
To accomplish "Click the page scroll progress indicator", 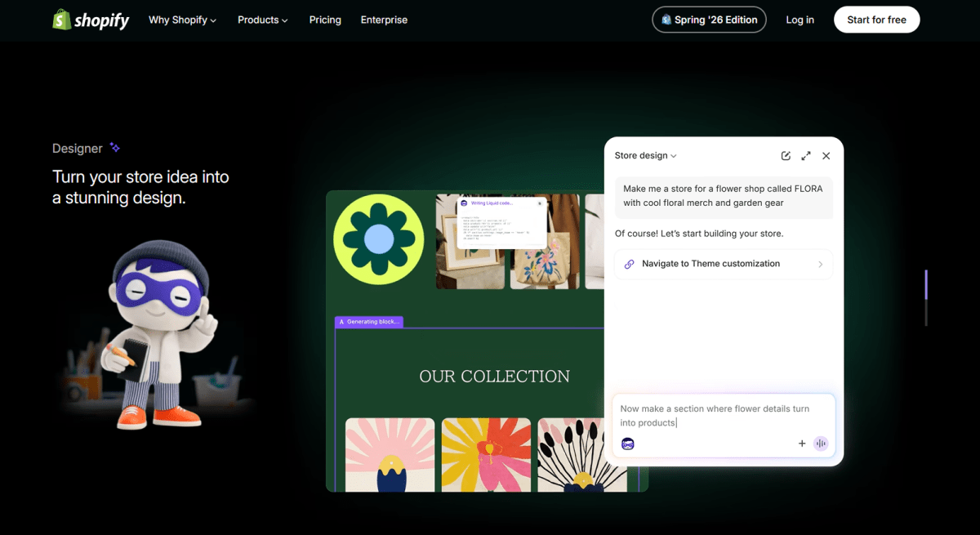I will [x=926, y=298].
